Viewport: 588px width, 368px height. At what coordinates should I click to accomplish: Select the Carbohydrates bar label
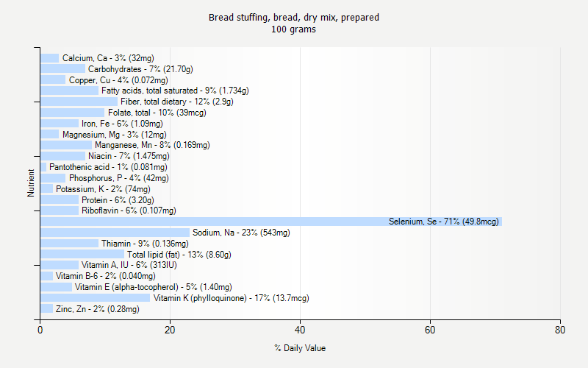click(141, 69)
